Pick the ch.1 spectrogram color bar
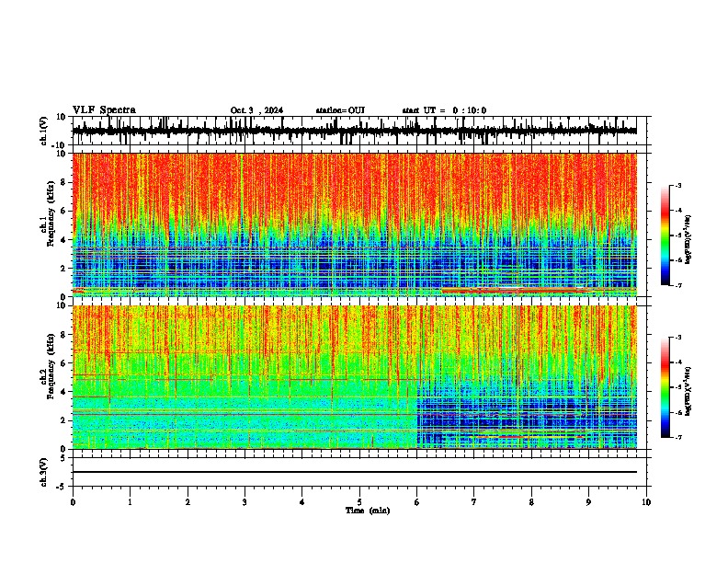The width and height of the screenshot is (728, 563). 665,236
